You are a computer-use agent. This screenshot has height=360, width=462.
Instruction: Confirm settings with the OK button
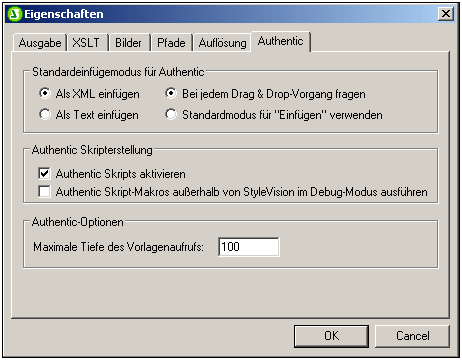331,336
